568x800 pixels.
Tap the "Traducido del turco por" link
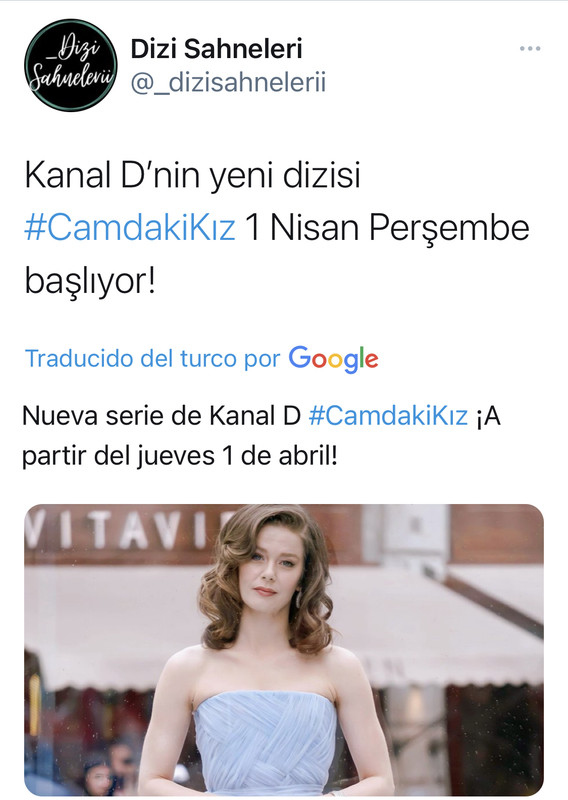pos(153,359)
